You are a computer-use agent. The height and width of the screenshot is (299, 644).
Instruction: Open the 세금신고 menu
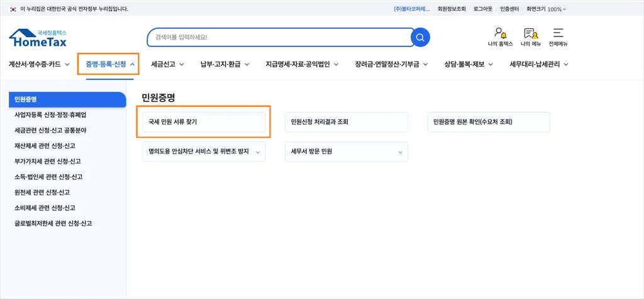click(x=167, y=64)
